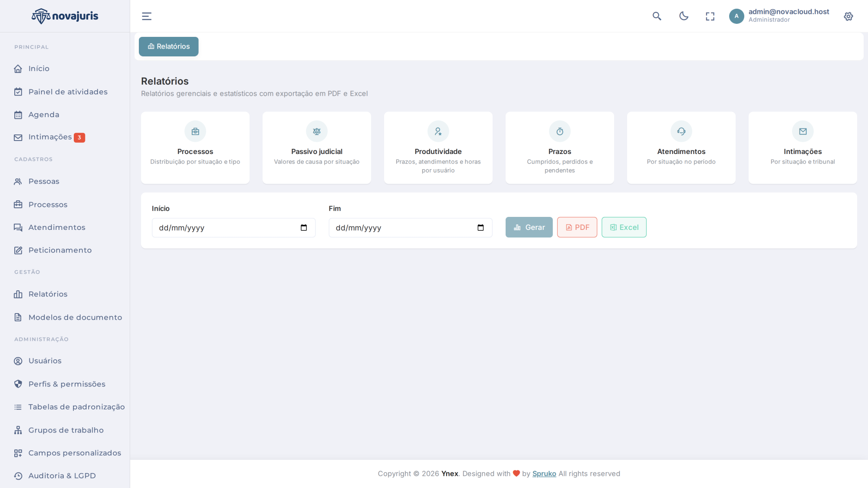Switch to dark mode moon icon
Viewport: 868px width, 488px height.
pyautogui.click(x=684, y=16)
